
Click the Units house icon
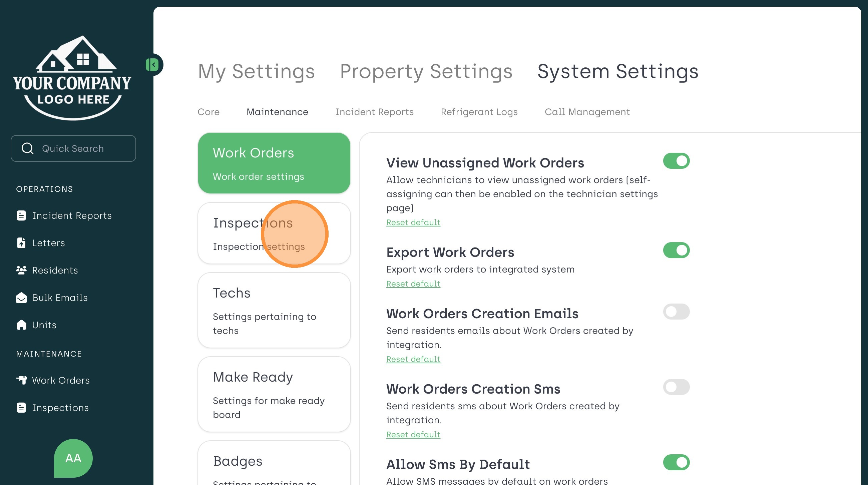pyautogui.click(x=21, y=325)
